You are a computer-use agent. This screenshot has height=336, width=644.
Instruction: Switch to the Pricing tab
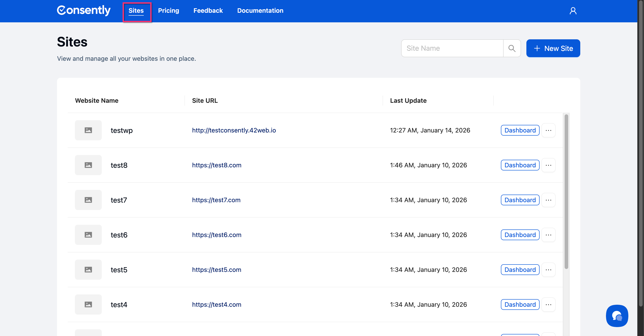tap(169, 10)
